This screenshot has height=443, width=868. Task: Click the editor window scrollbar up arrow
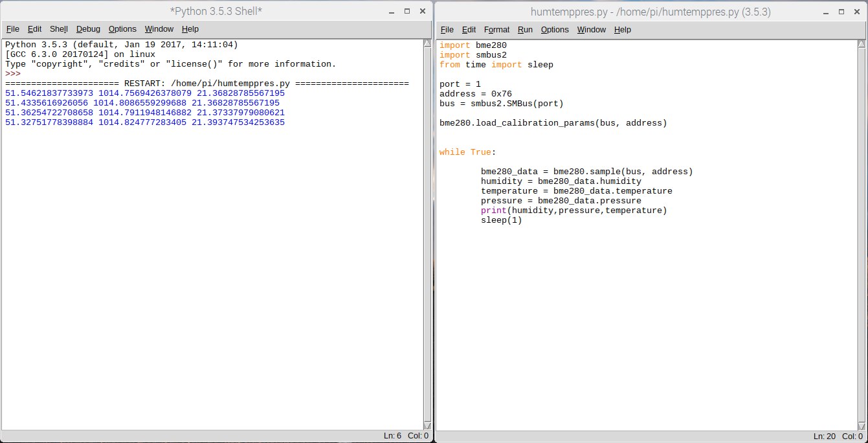pos(862,44)
